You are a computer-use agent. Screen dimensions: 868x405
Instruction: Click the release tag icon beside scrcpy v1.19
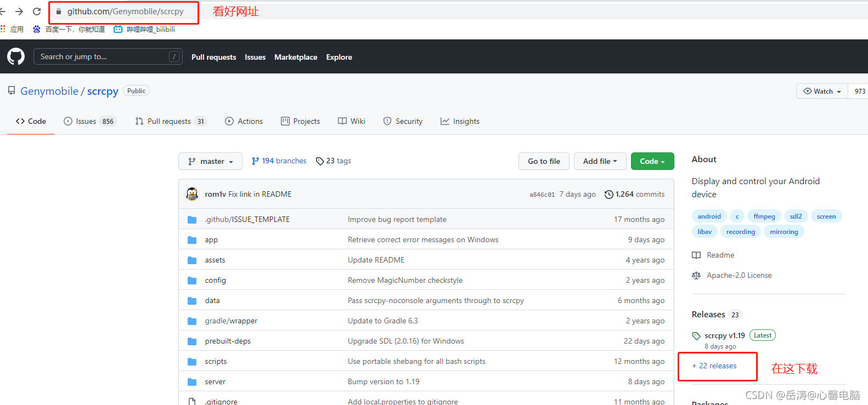(x=696, y=336)
